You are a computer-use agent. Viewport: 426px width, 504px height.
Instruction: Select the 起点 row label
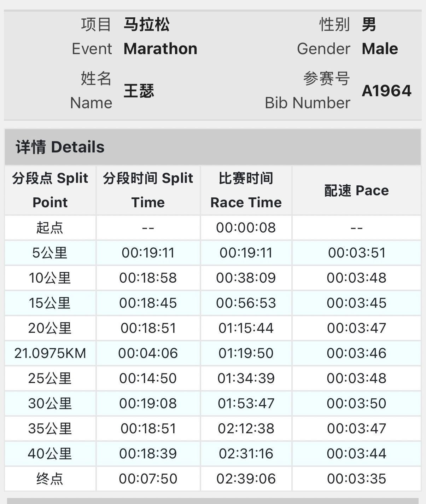50,228
